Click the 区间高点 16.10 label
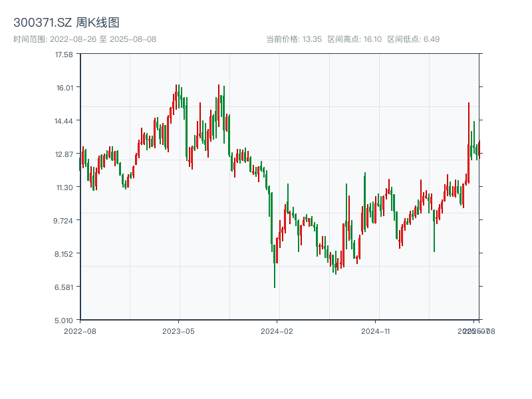 pyautogui.click(x=354, y=39)
